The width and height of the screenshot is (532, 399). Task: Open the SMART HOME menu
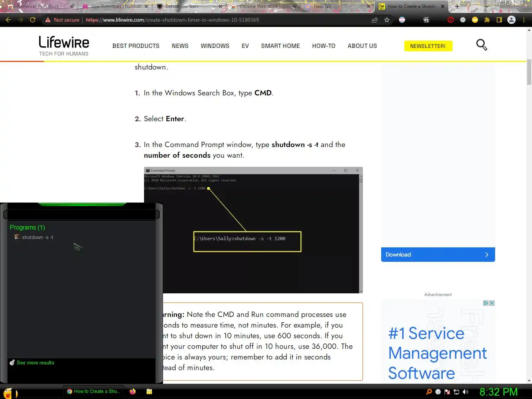[x=280, y=46]
